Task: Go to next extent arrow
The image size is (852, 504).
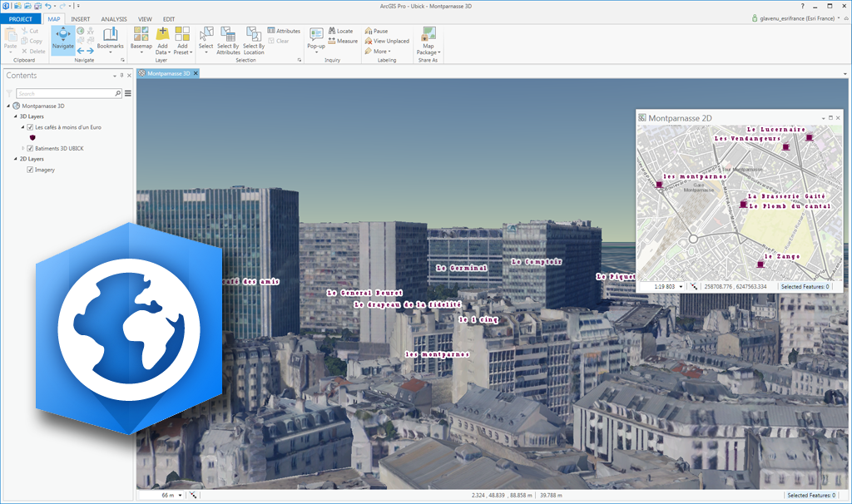Action: click(90, 51)
